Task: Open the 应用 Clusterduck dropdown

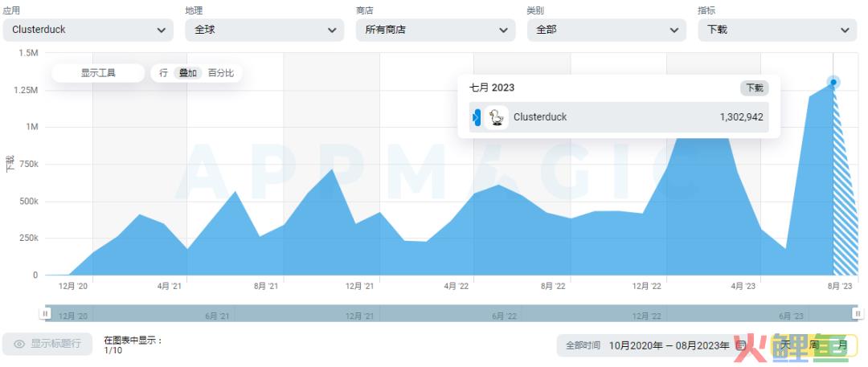Action: tap(88, 30)
